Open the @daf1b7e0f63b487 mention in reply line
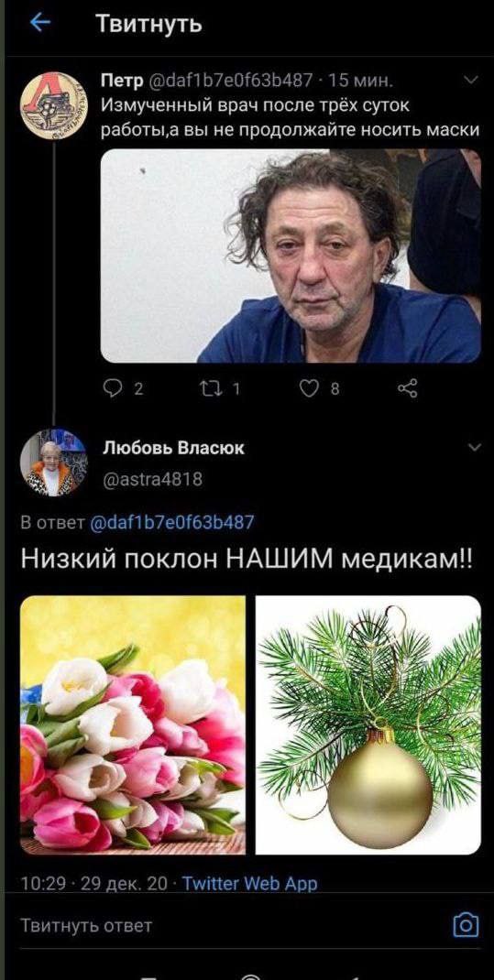Image resolution: width=494 pixels, height=980 pixels. [x=172, y=522]
